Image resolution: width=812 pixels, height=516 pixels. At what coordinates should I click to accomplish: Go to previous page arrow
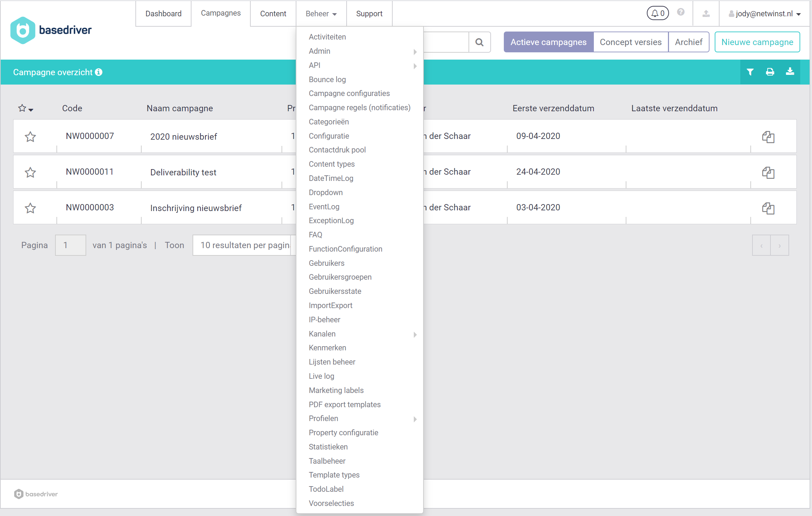[x=761, y=245]
